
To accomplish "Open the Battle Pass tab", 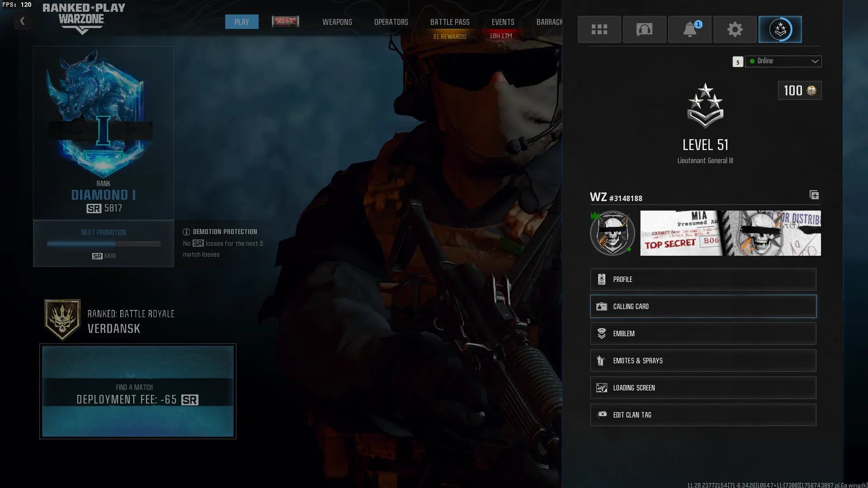I will point(449,22).
